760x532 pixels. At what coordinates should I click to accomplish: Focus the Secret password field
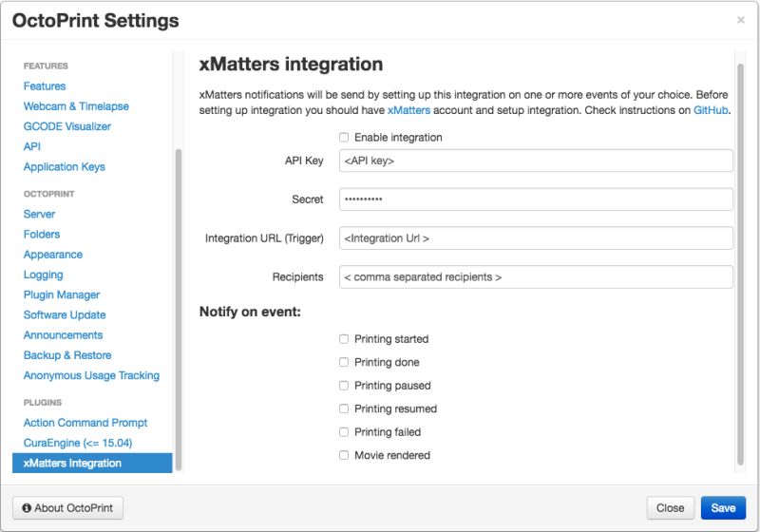536,199
